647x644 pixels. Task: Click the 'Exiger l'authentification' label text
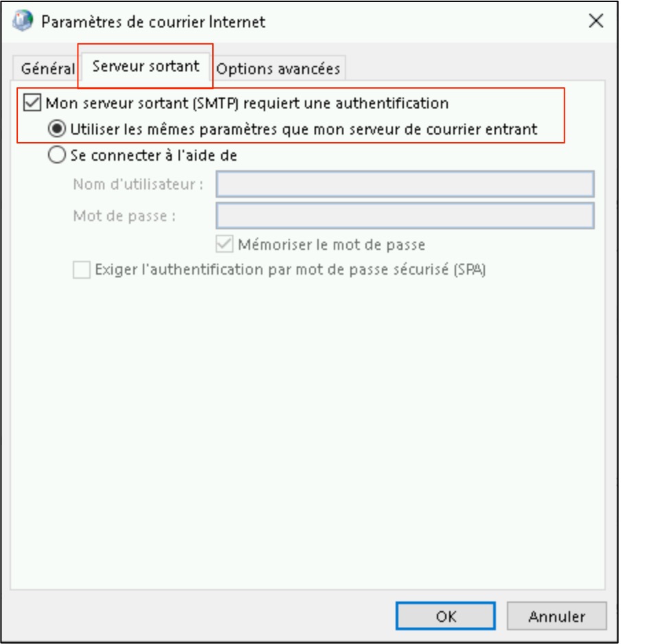[291, 270]
